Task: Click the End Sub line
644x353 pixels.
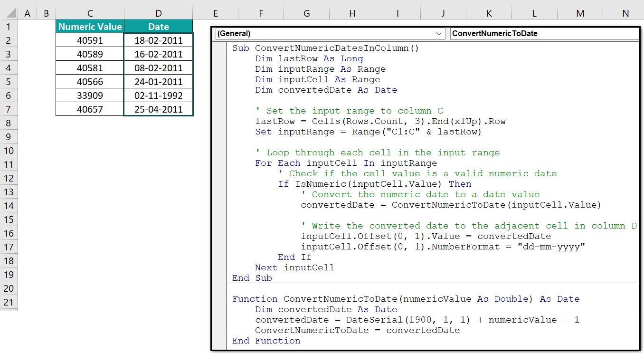Action: pos(252,278)
